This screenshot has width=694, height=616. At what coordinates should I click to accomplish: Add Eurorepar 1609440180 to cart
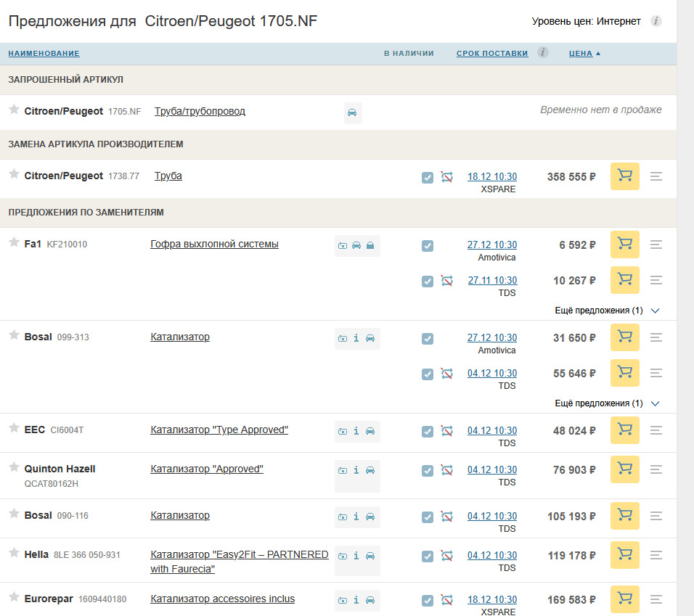click(624, 599)
